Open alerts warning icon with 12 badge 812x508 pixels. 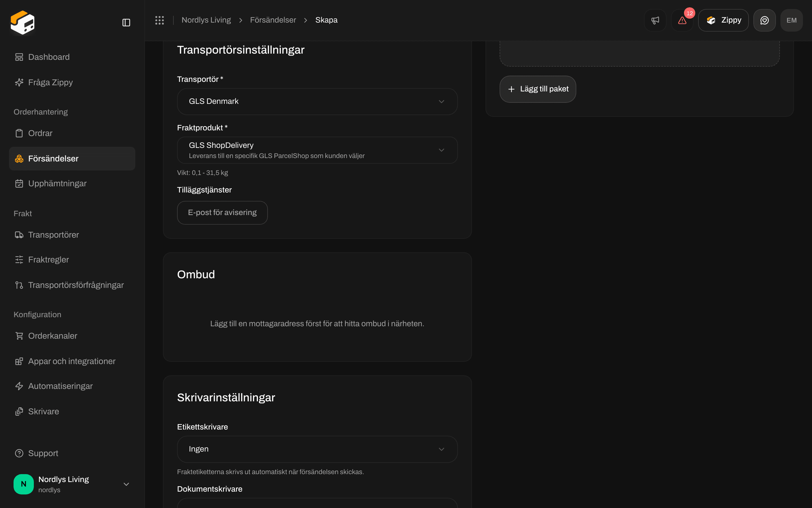[682, 20]
